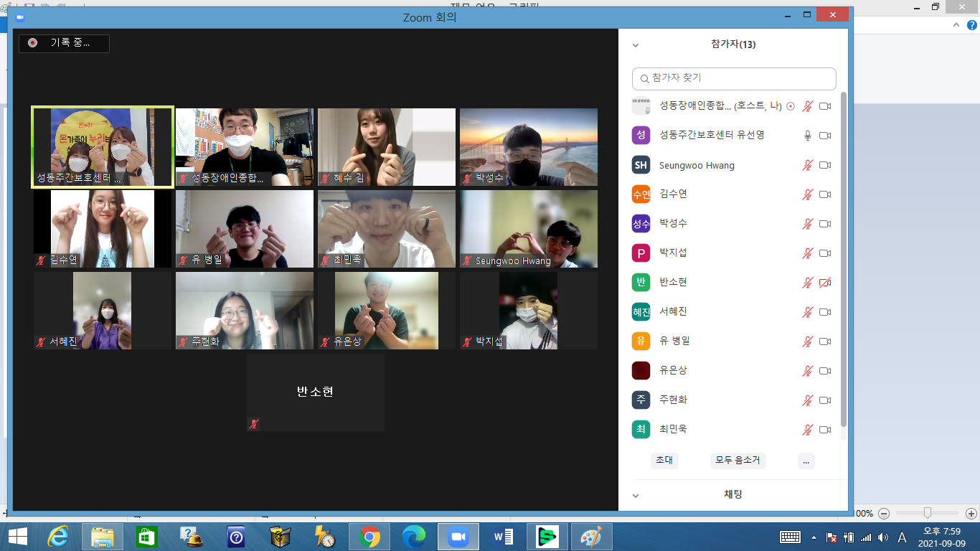Viewport: 980px width, 551px height.
Task: Click camera icon next to 최민욱
Action: [x=825, y=430]
